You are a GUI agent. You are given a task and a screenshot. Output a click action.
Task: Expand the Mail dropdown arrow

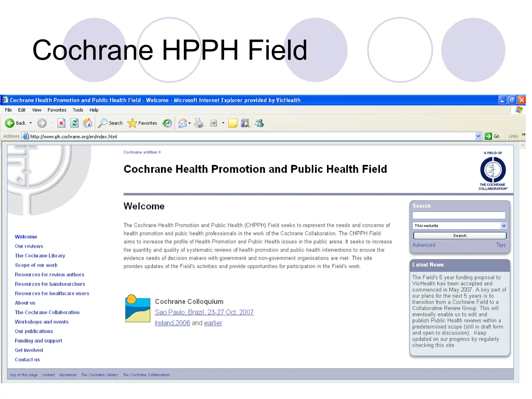pos(190,123)
